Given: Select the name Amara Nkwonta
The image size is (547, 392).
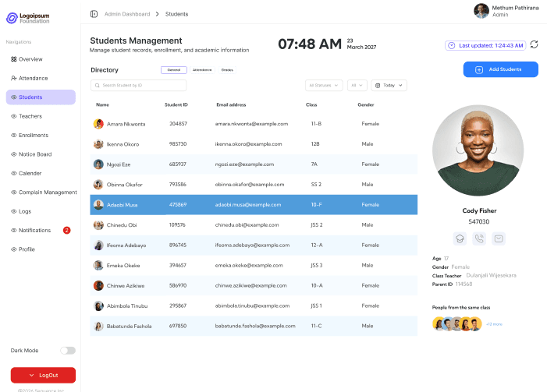Looking at the screenshot, I should click(x=126, y=124).
